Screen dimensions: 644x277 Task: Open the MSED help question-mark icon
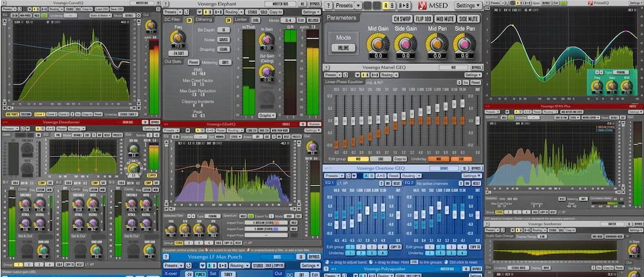coord(328,6)
